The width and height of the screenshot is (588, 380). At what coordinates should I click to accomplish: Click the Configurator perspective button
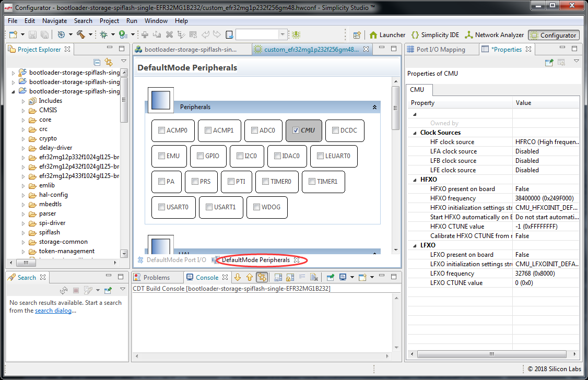click(x=554, y=35)
